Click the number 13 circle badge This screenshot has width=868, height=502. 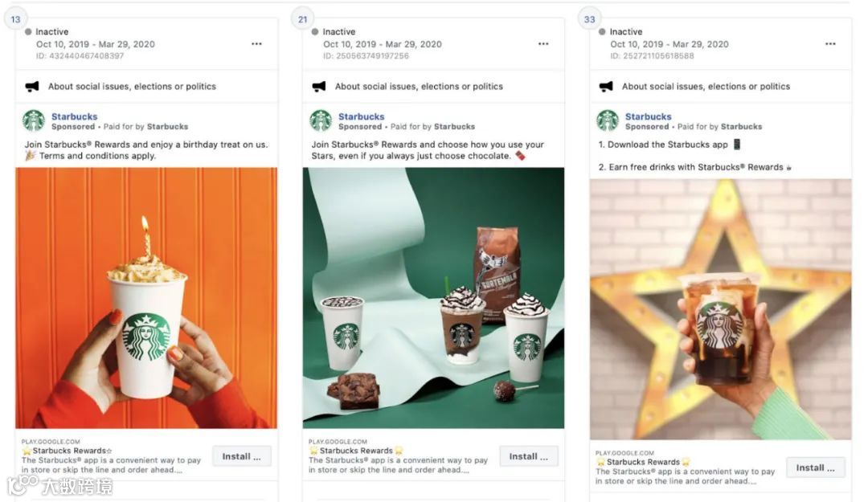coord(15,19)
